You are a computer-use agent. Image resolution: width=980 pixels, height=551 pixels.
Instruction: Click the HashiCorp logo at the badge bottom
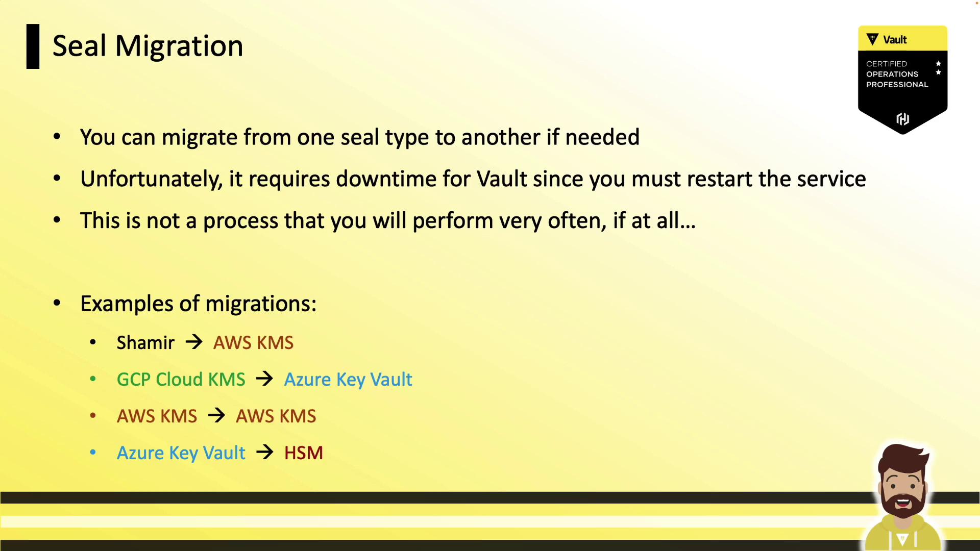point(902,119)
